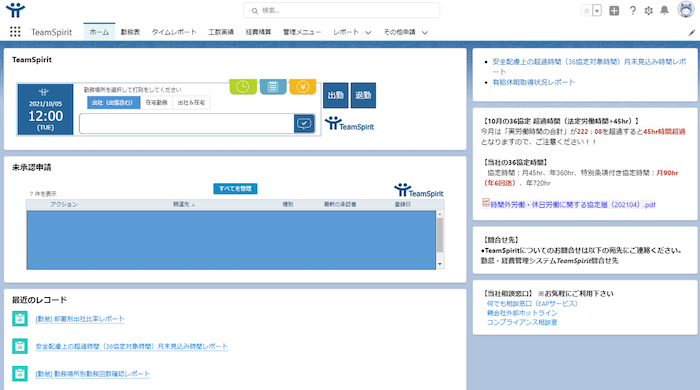The height and width of the screenshot is (390, 700).
Task: Click the 関連先 column header
Action: pos(181,204)
